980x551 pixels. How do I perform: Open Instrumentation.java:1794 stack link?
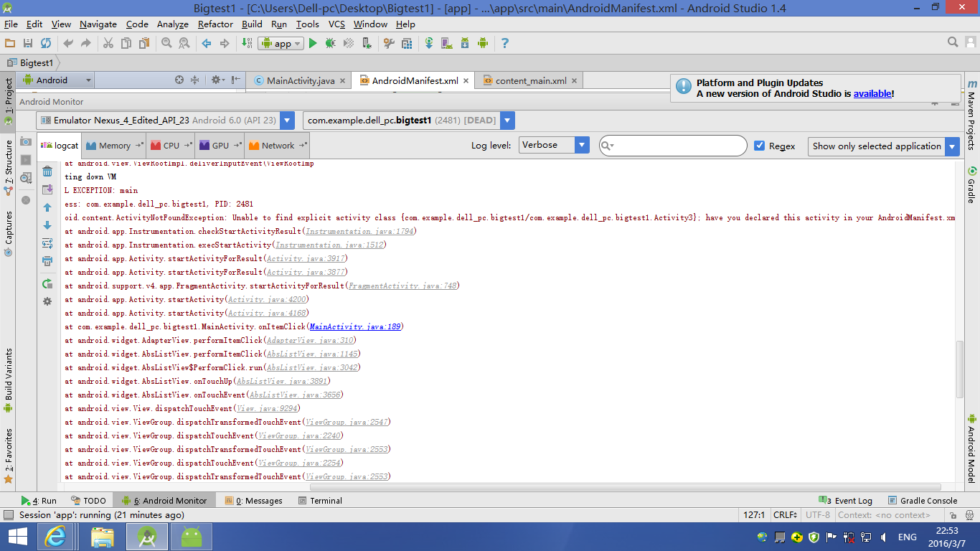click(360, 231)
